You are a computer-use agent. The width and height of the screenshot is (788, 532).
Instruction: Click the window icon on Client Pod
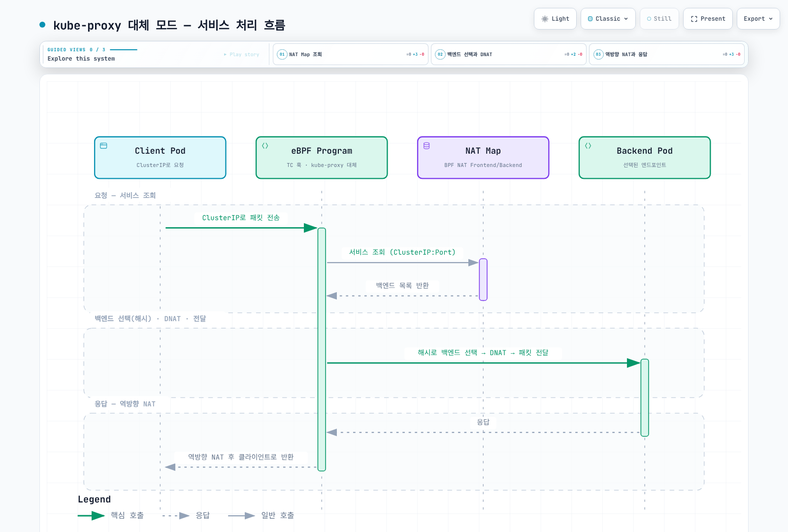(x=103, y=146)
